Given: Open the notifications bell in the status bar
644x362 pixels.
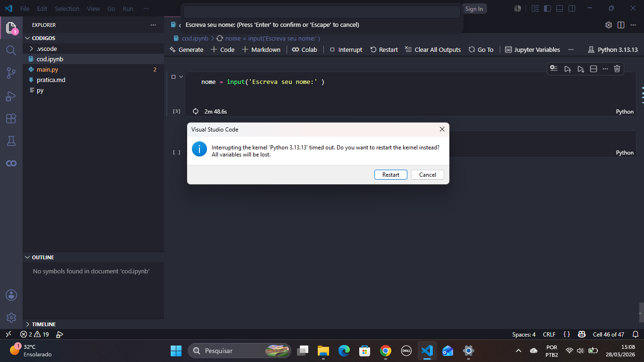Looking at the screenshot, I should pos(635,334).
